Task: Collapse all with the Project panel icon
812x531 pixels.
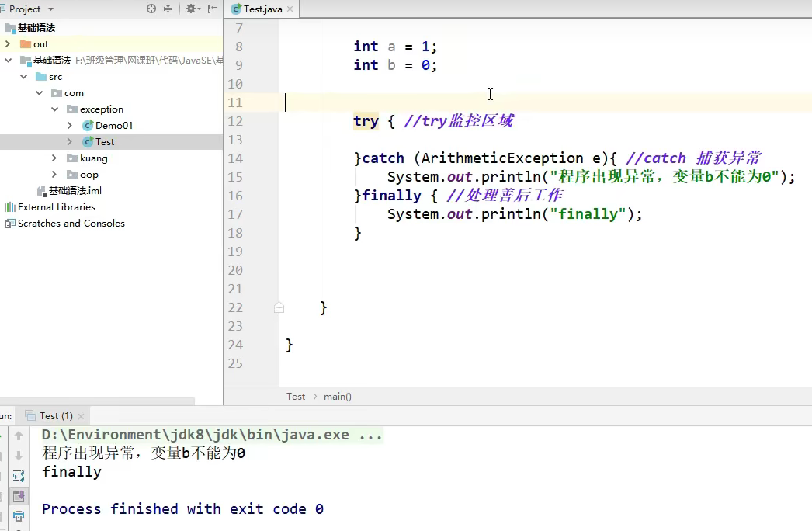Action: [168, 9]
